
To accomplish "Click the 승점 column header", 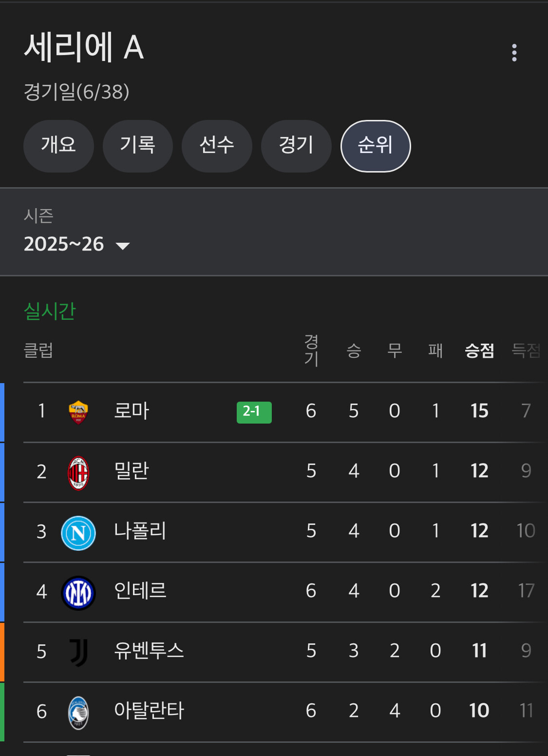I will [x=479, y=350].
